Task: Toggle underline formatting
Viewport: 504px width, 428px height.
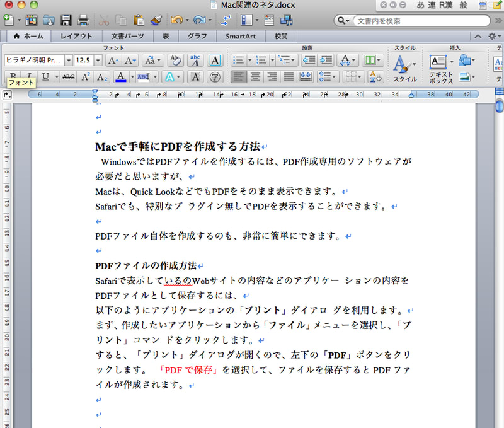Action: [x=45, y=77]
